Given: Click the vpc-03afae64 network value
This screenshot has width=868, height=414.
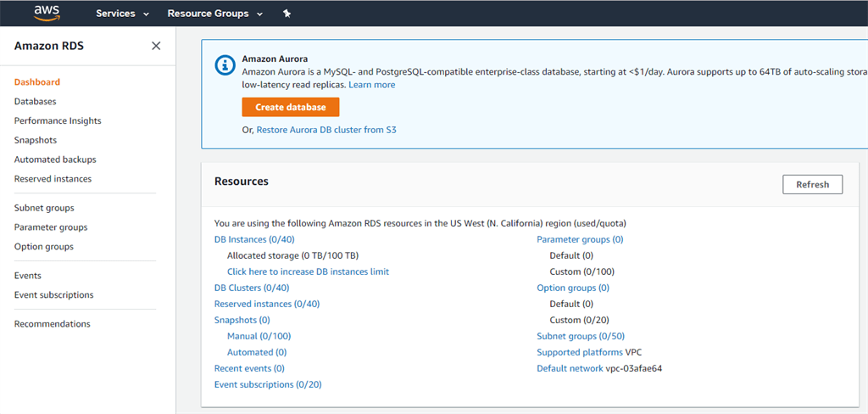Looking at the screenshot, I should click(634, 368).
